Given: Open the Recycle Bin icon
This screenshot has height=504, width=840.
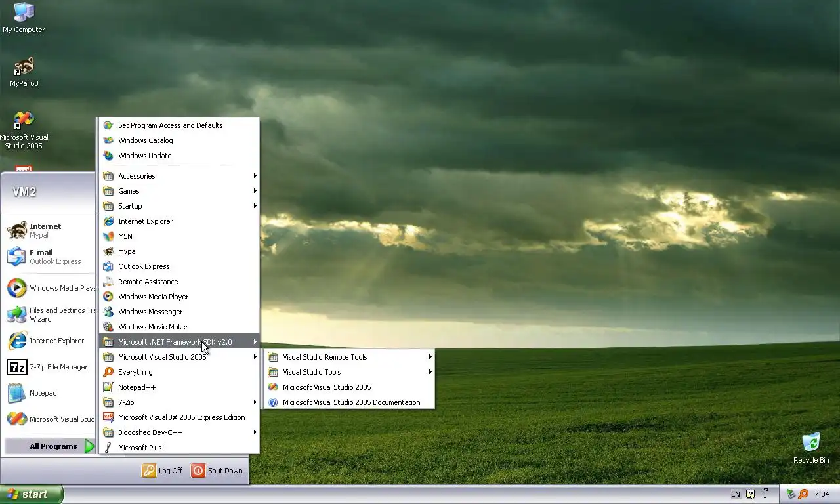Looking at the screenshot, I should point(811,448).
